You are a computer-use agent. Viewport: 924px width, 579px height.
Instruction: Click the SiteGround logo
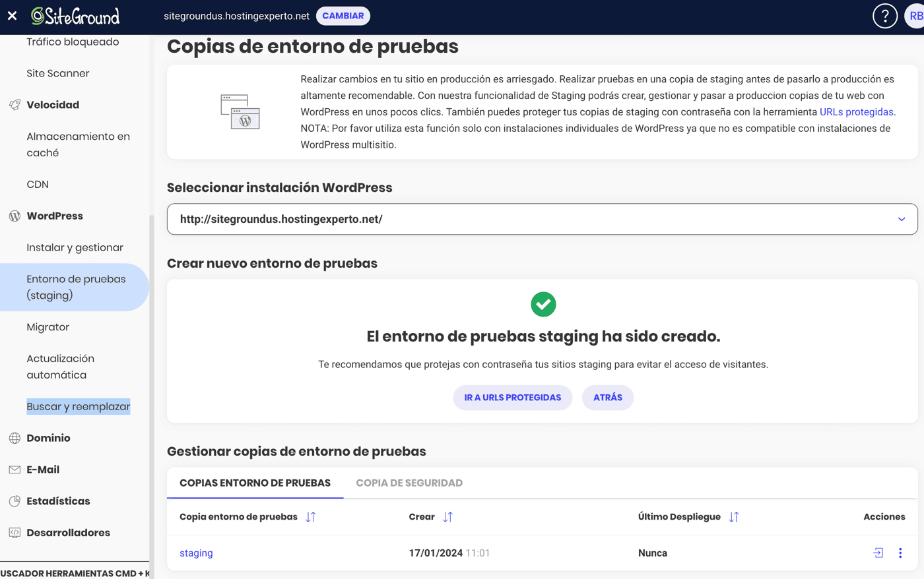click(x=75, y=16)
